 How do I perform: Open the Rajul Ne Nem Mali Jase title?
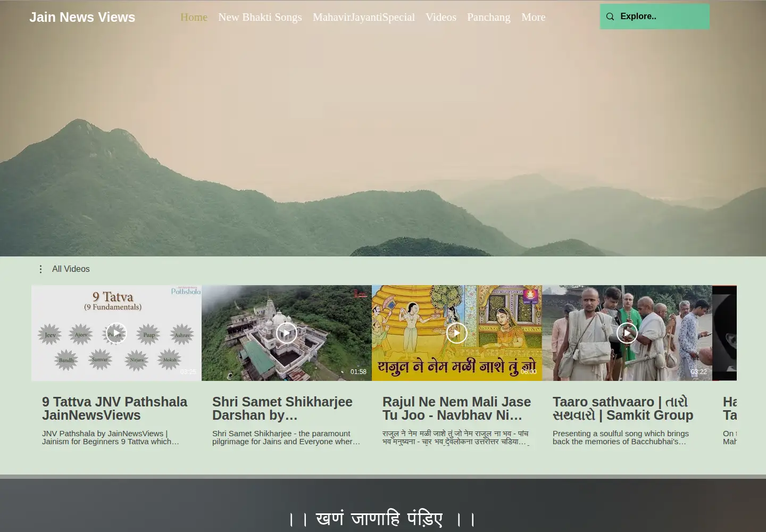click(456, 409)
